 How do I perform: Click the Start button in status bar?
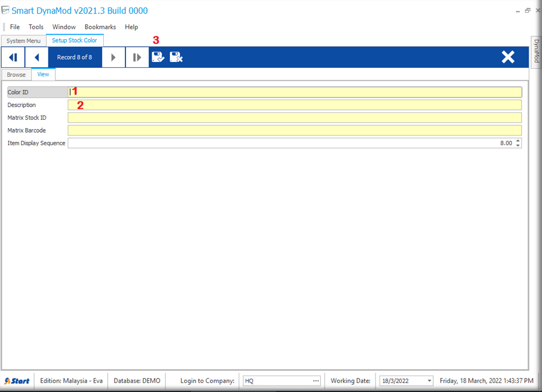tap(17, 381)
